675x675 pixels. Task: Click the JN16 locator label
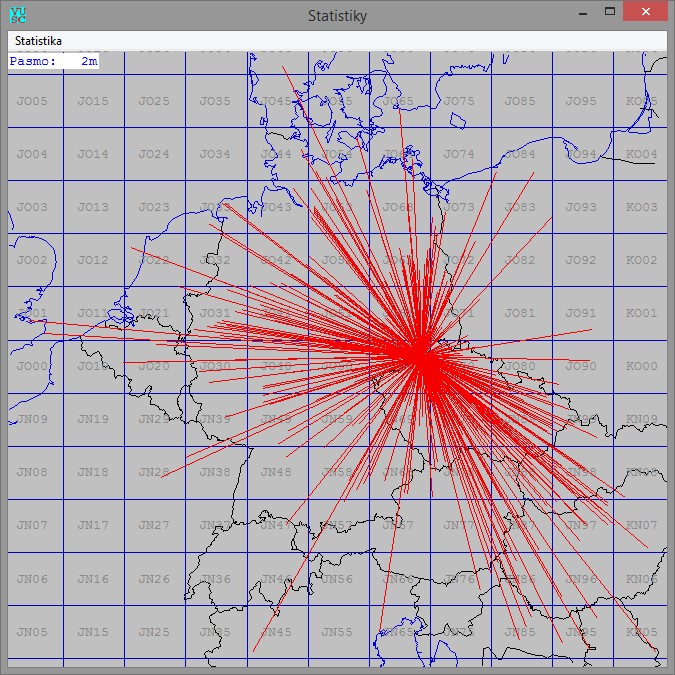93,579
